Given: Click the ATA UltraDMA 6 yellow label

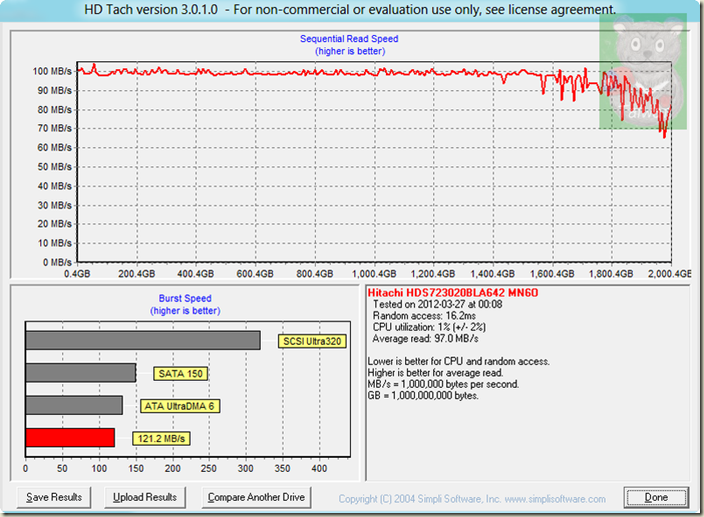Looking at the screenshot, I should pyautogui.click(x=178, y=406).
